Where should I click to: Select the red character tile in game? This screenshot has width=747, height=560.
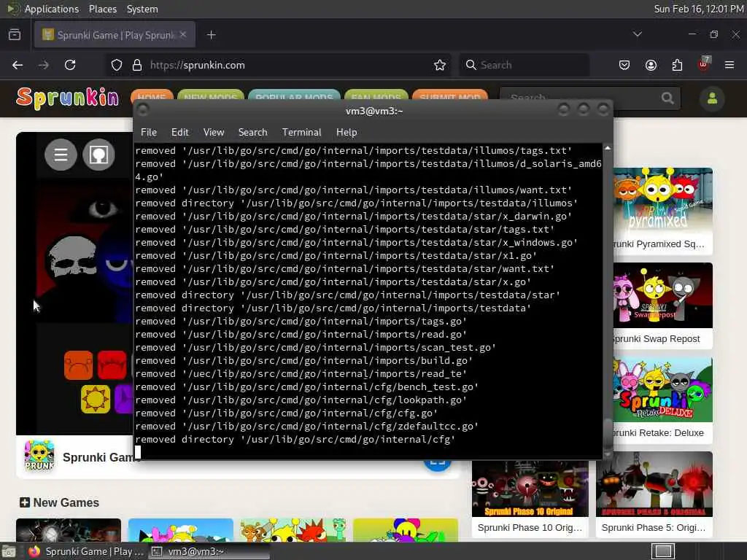(x=112, y=365)
